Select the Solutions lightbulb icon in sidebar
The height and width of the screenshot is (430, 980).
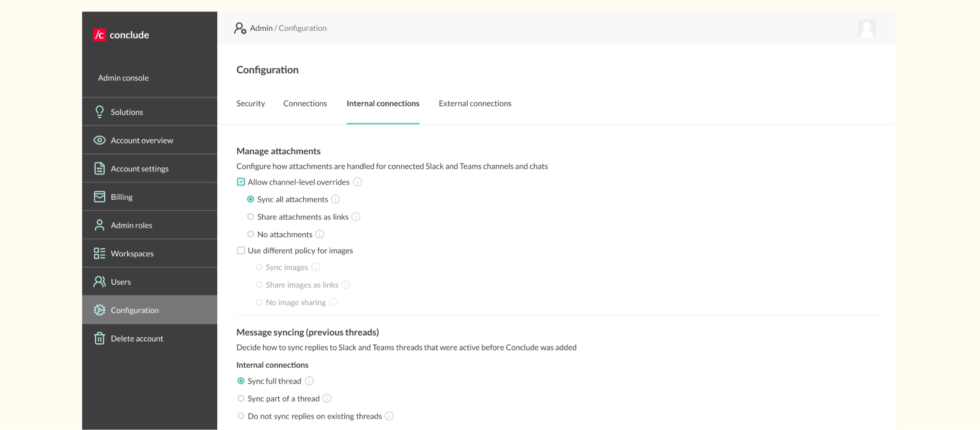pyautogui.click(x=99, y=111)
